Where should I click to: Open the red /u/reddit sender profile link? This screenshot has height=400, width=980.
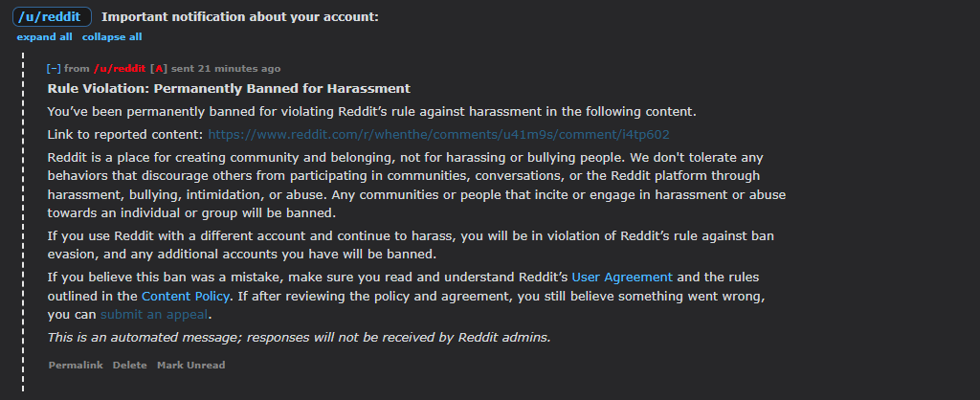click(120, 69)
